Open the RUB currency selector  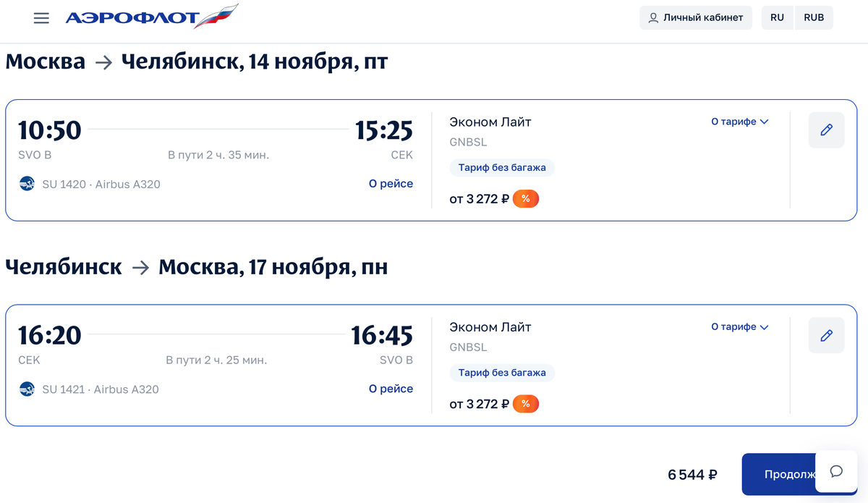pyautogui.click(x=813, y=17)
